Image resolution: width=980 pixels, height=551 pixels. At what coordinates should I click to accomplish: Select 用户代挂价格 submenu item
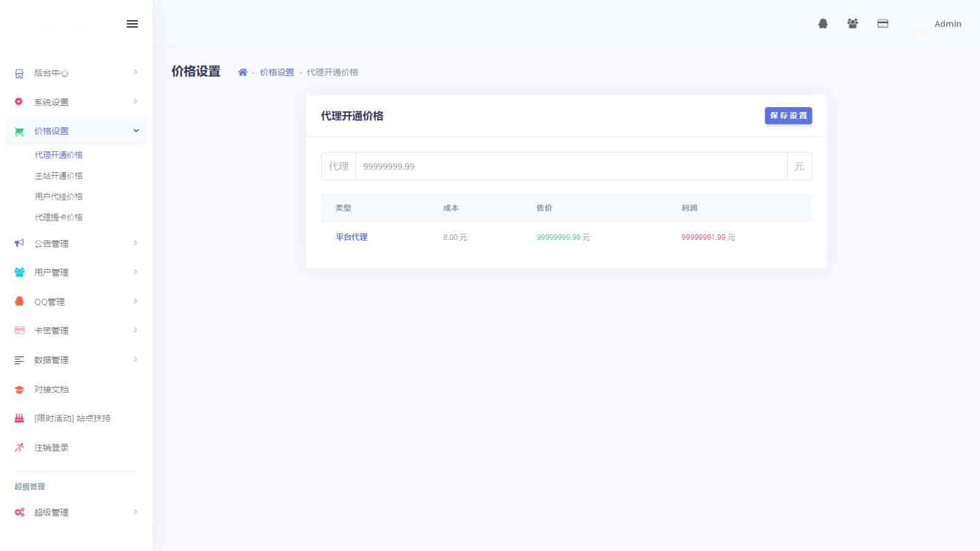click(59, 197)
